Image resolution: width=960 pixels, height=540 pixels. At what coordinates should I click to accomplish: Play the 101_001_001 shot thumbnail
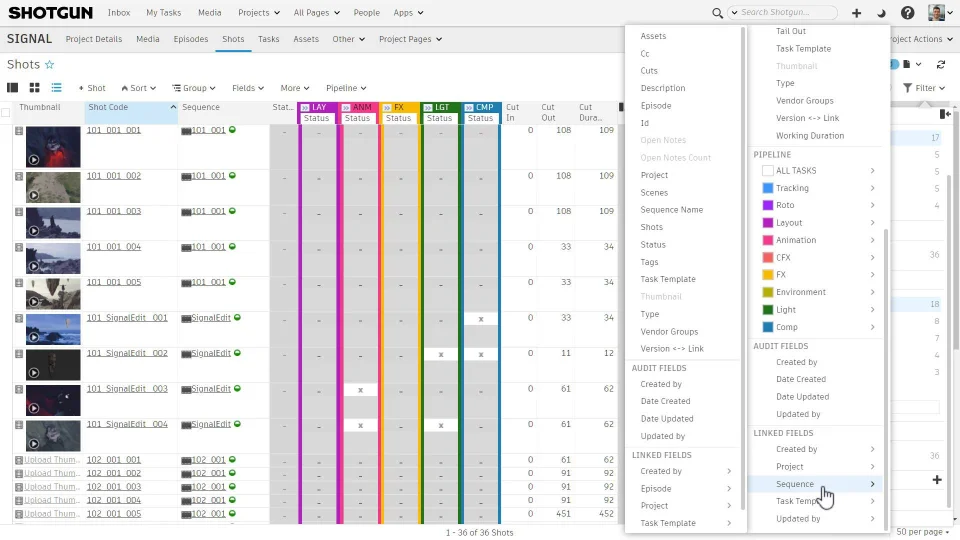[33, 158]
